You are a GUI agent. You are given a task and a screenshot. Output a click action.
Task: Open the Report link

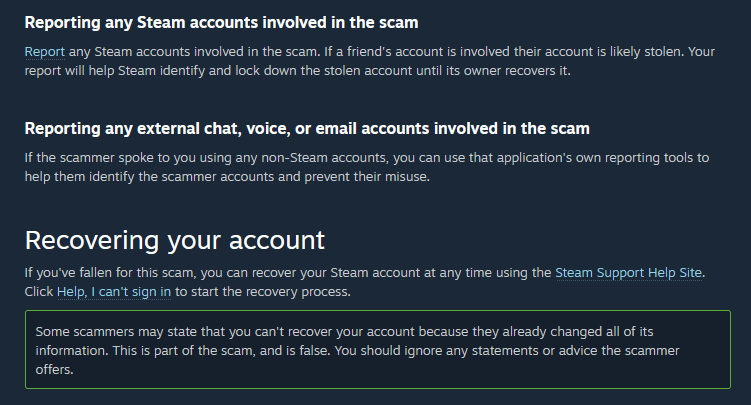pos(45,52)
